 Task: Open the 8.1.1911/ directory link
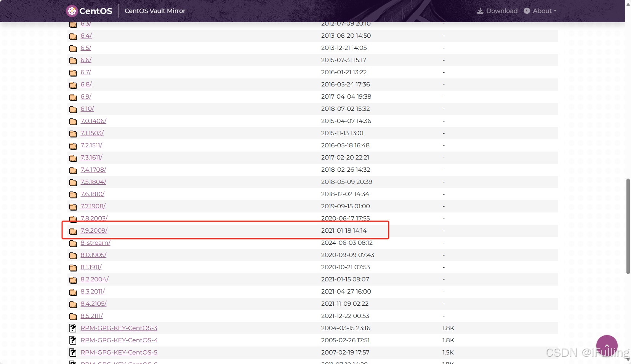pos(91,267)
